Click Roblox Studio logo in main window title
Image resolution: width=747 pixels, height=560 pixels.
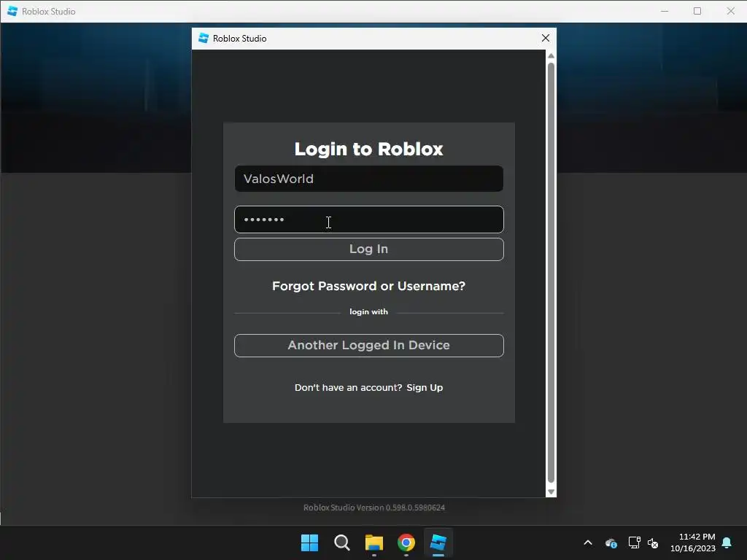click(12, 11)
